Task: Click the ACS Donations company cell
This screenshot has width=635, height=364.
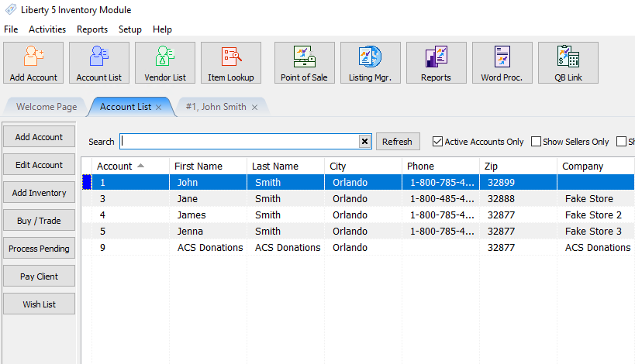Action: [595, 247]
